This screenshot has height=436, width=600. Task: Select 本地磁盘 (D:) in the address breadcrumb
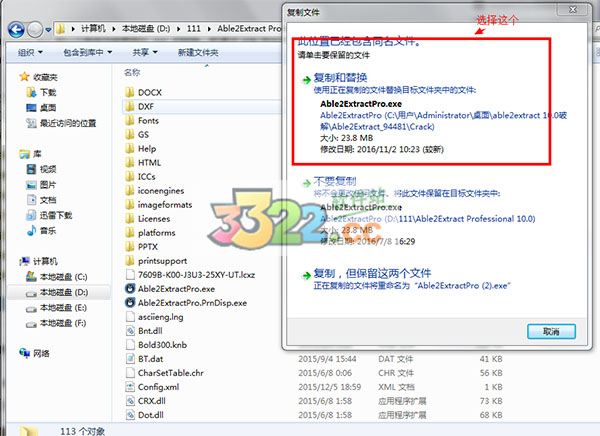click(146, 29)
